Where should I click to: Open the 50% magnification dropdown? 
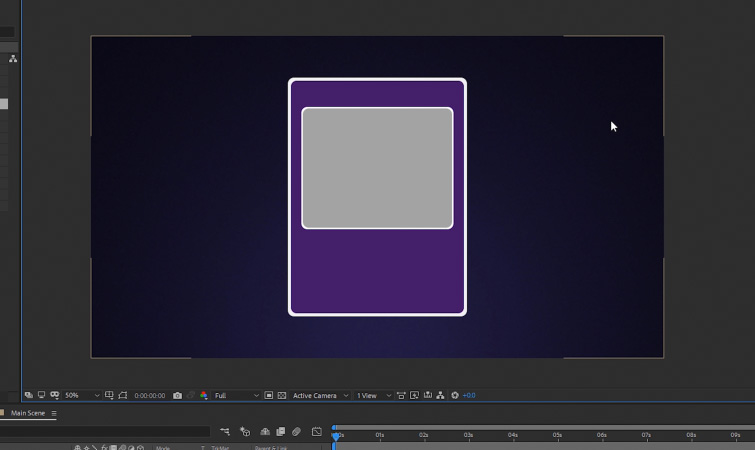click(81, 396)
